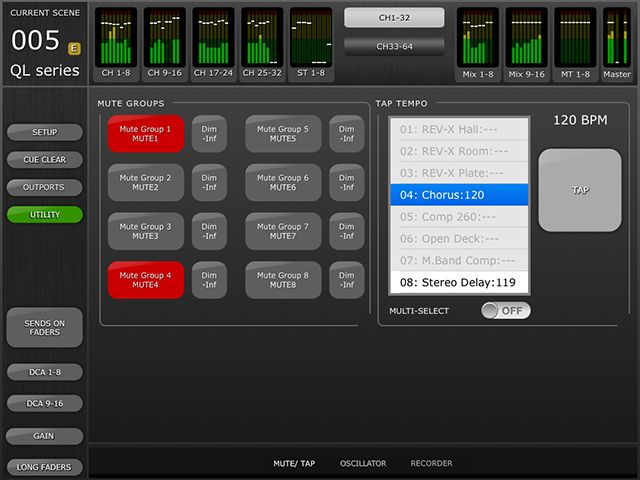Switch to the Oscillator tab
Viewport: 640px width, 480px height.
362,464
